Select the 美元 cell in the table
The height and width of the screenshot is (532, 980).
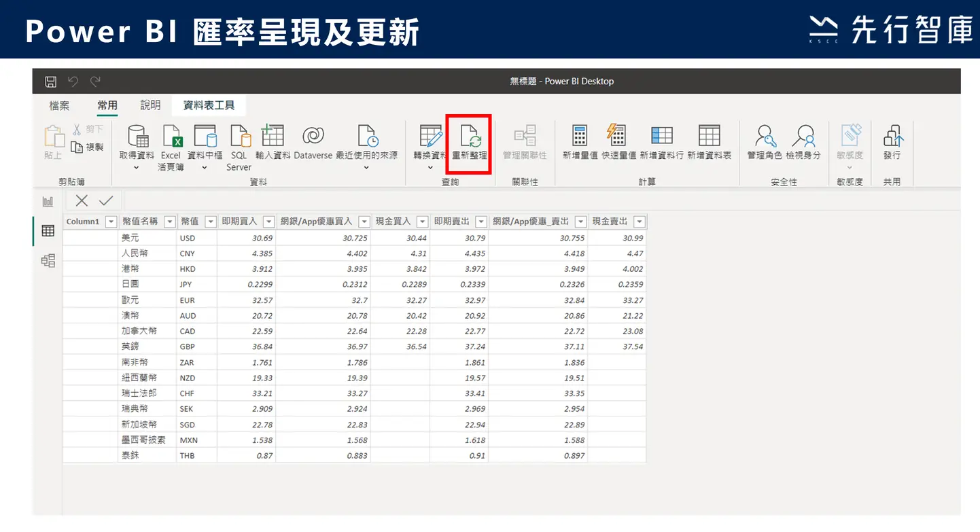(147, 238)
